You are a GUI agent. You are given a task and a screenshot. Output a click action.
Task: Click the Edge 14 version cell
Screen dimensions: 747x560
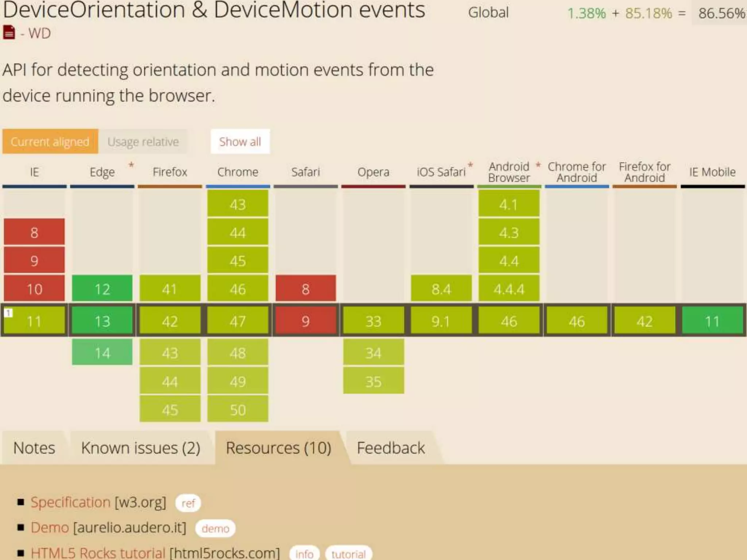coord(102,353)
